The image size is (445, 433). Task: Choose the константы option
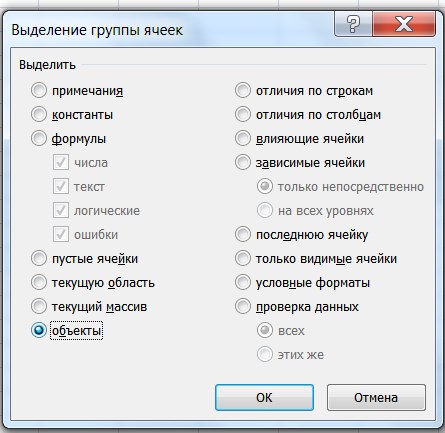pyautogui.click(x=39, y=114)
